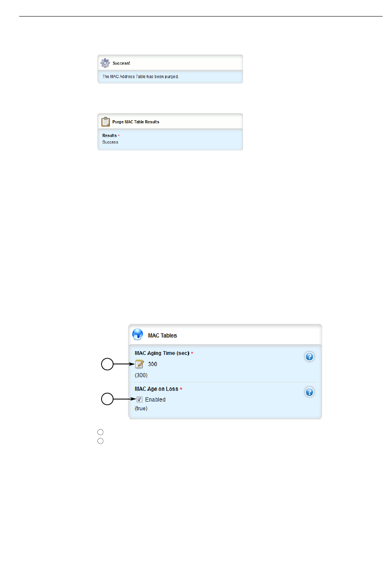Open help for MAC Age on Loss
392x573 pixels.
pos(309,392)
